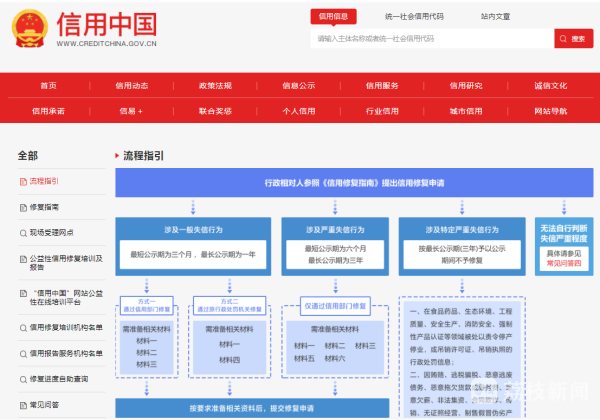Open the 信用服务 navigation menu item

tap(383, 86)
